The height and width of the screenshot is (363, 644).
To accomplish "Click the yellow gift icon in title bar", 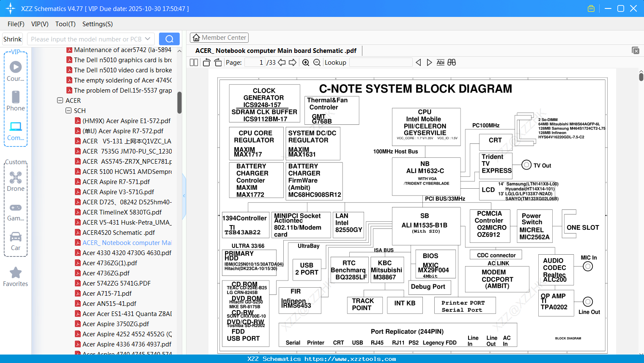I will [x=591, y=8].
